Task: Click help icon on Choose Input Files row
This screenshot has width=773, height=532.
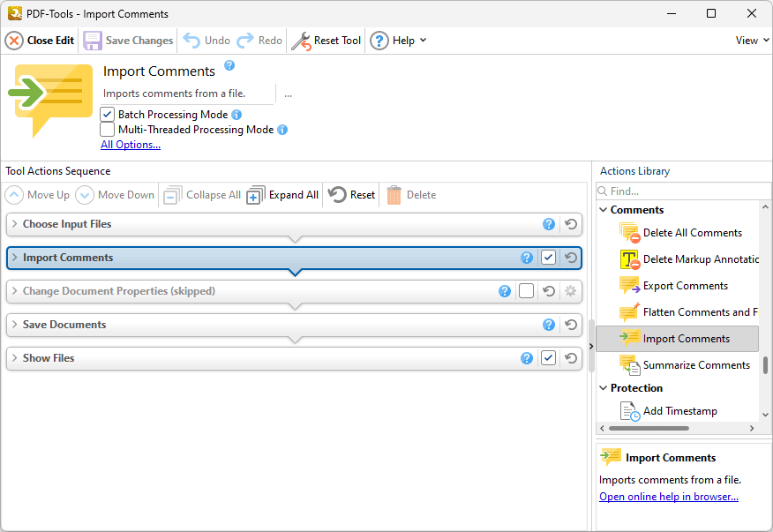Action: point(549,224)
